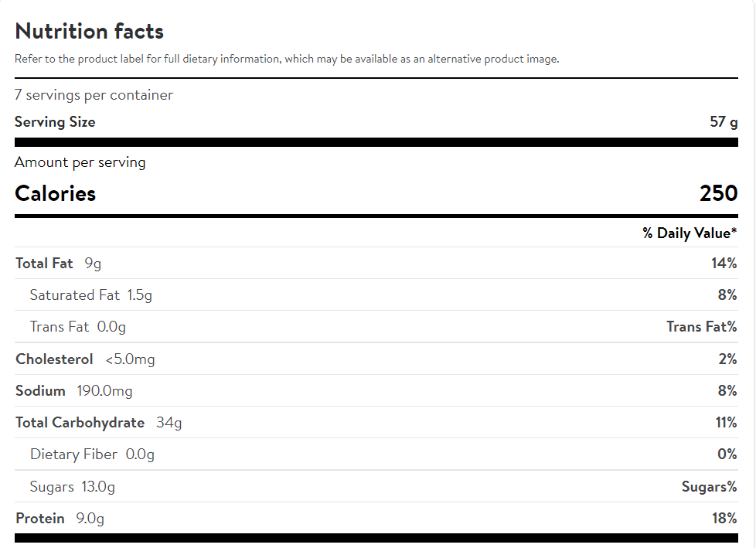Click the Nutrition facts heading

89,32
